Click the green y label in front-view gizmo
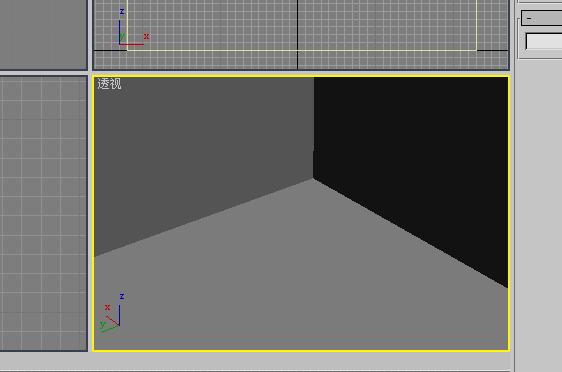Screen dimensions: 562x372 pyautogui.click(x=123, y=36)
